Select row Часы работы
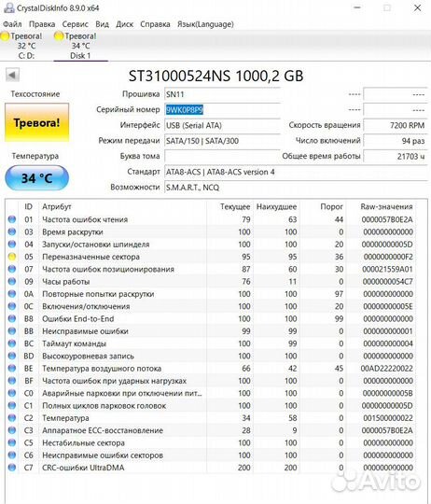 (211, 281)
